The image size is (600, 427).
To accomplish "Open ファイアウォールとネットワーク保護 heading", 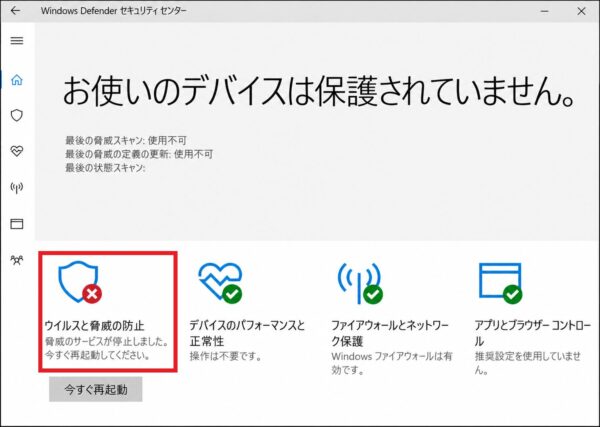I will coord(390,333).
